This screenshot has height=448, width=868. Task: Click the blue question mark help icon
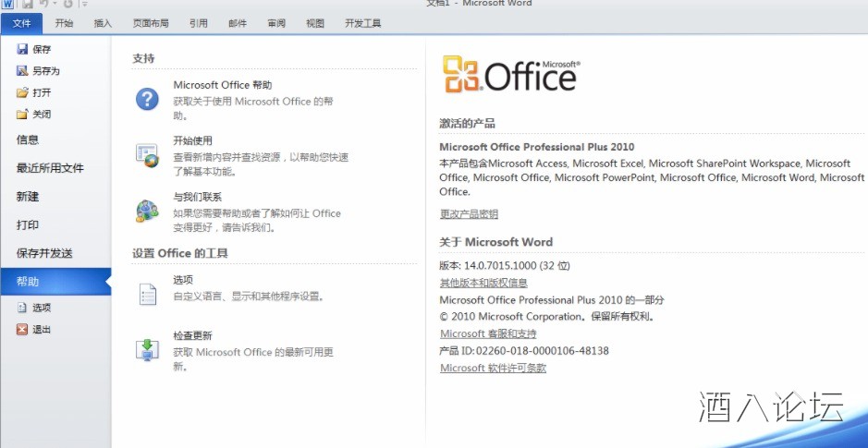(147, 99)
